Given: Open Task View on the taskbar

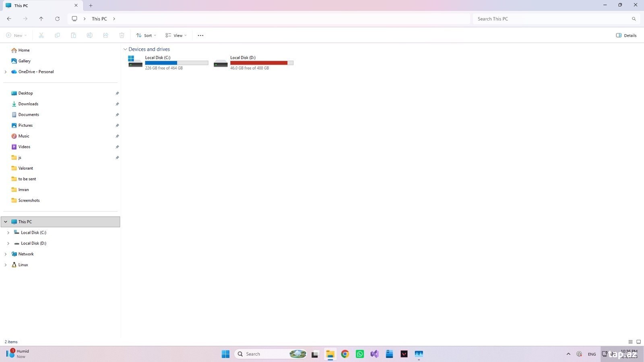Looking at the screenshot, I should click(x=315, y=354).
